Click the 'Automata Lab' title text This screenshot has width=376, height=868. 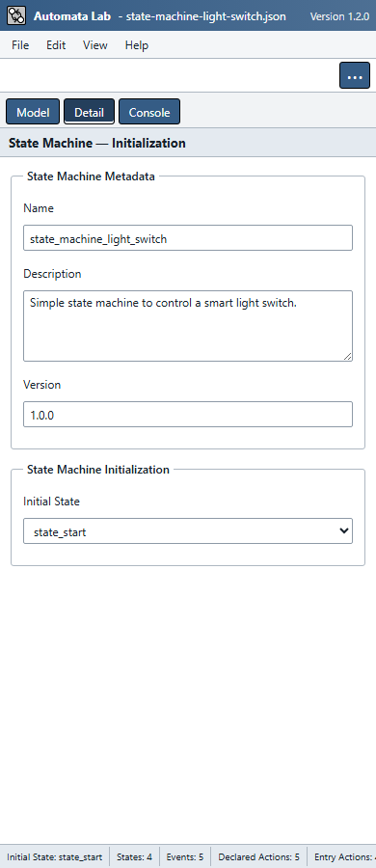[73, 16]
